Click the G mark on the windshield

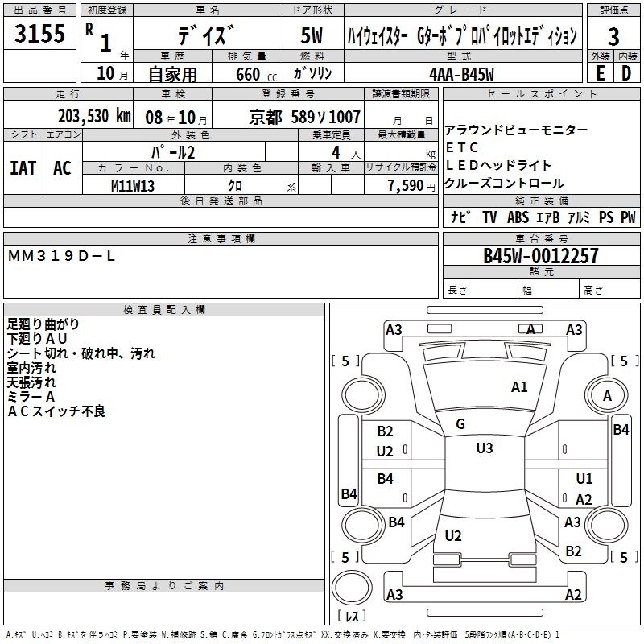pos(460,424)
